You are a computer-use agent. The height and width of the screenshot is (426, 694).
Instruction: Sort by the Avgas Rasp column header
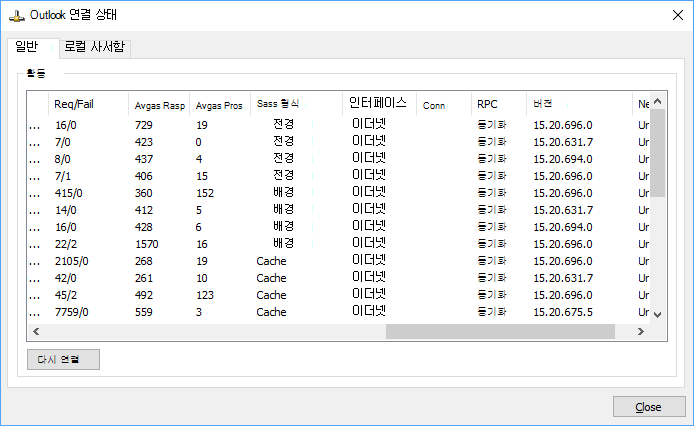point(159,105)
